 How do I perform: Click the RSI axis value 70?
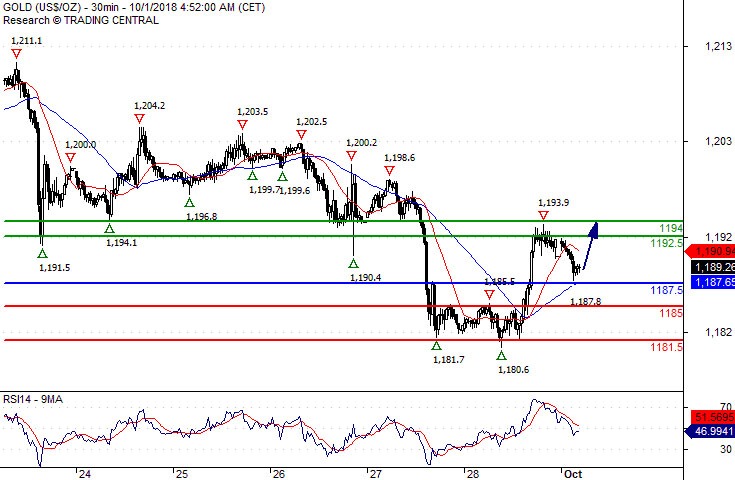727,407
